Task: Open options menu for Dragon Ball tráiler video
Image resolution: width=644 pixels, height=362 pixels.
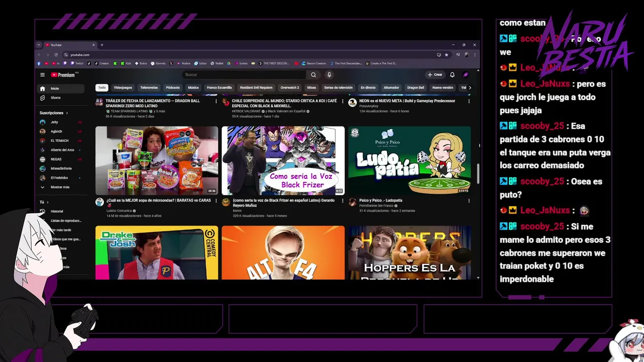Action: 216,101
